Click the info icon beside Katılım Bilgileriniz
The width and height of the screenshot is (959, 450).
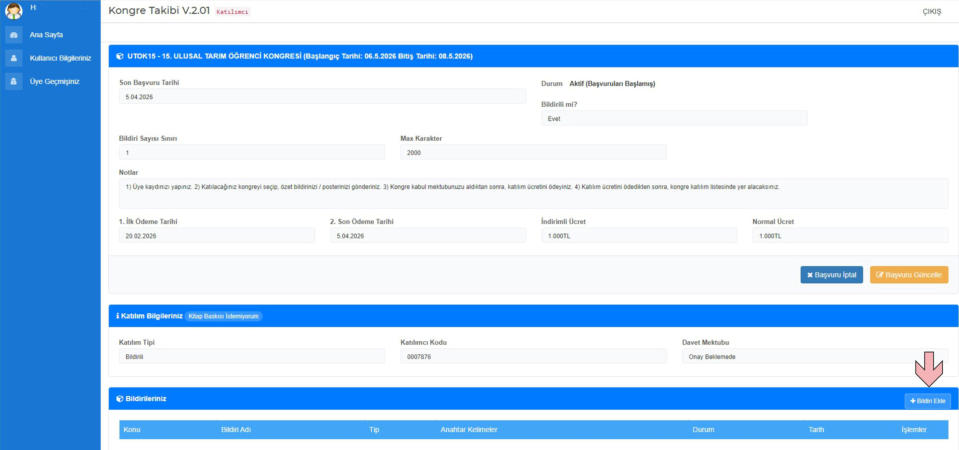click(119, 316)
